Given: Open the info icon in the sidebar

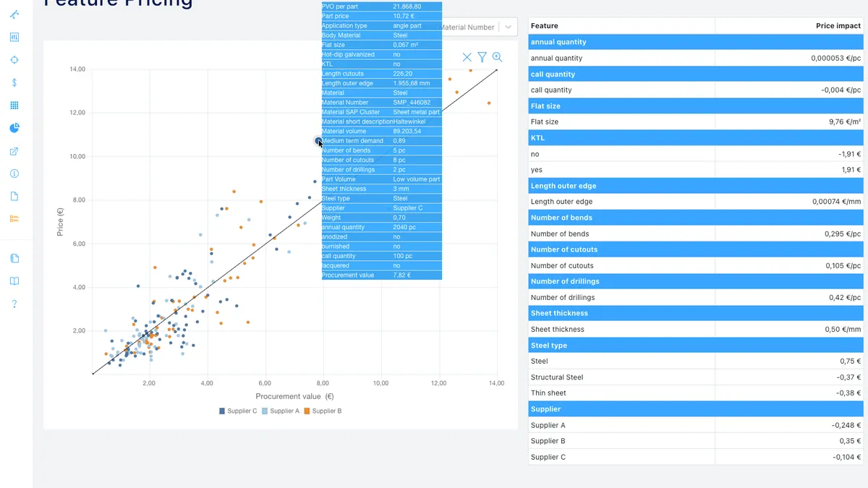Looking at the screenshot, I should point(14,174).
